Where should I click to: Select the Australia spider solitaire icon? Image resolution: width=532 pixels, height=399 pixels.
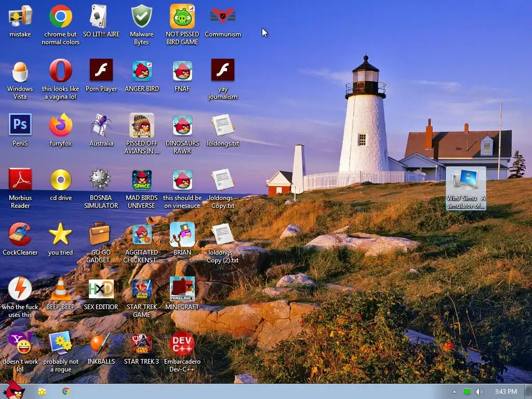pyautogui.click(x=101, y=125)
